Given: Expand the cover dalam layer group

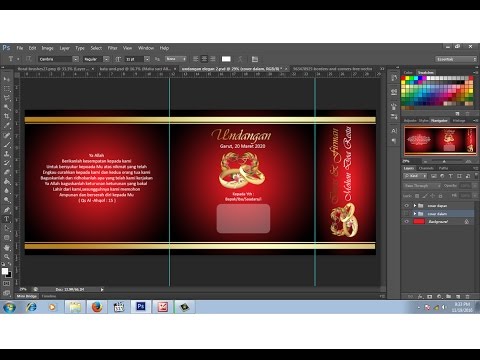Looking at the screenshot, I should point(415,213).
